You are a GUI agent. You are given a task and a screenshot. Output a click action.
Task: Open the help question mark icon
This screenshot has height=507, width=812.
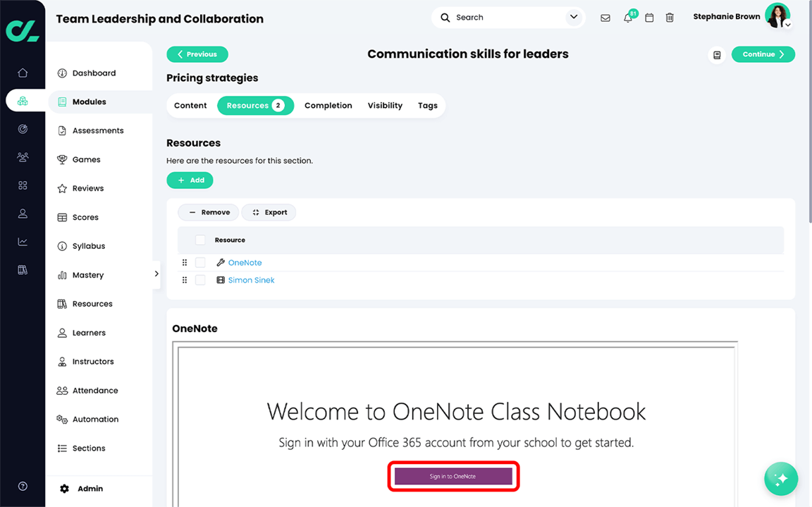(x=23, y=486)
